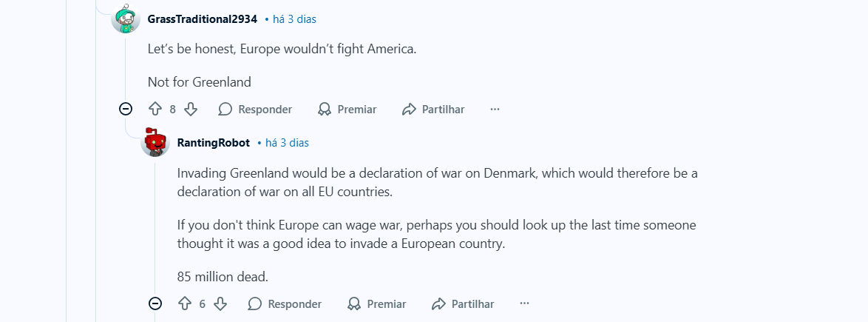
Task: Award GrassTraditional2934's comment with Premiar
Action: tap(347, 109)
